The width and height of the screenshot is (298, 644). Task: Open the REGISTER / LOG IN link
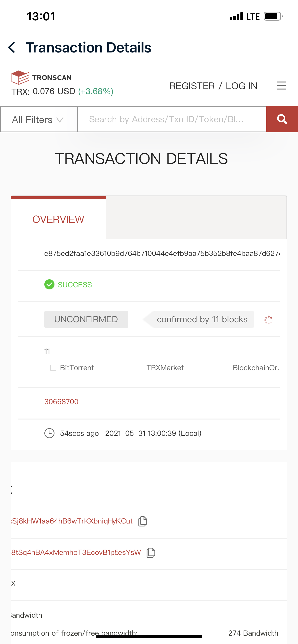click(213, 86)
